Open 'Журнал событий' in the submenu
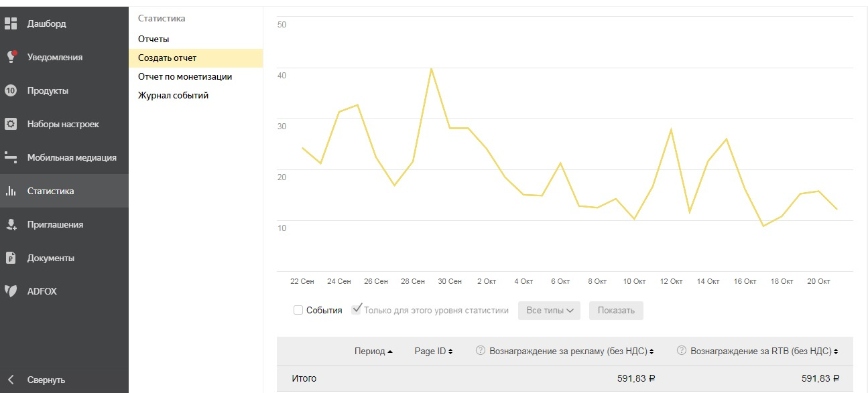The width and height of the screenshot is (868, 393). coord(173,95)
